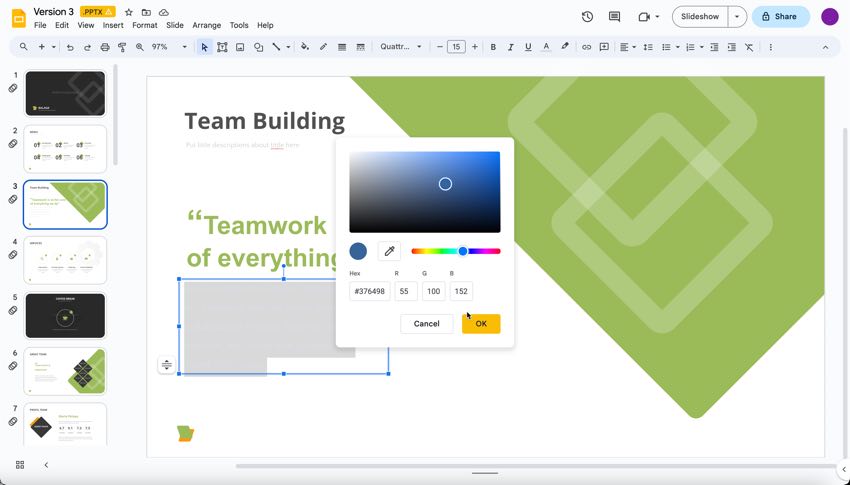Decrease the indent
The height and width of the screenshot is (485, 850).
pyautogui.click(x=714, y=47)
